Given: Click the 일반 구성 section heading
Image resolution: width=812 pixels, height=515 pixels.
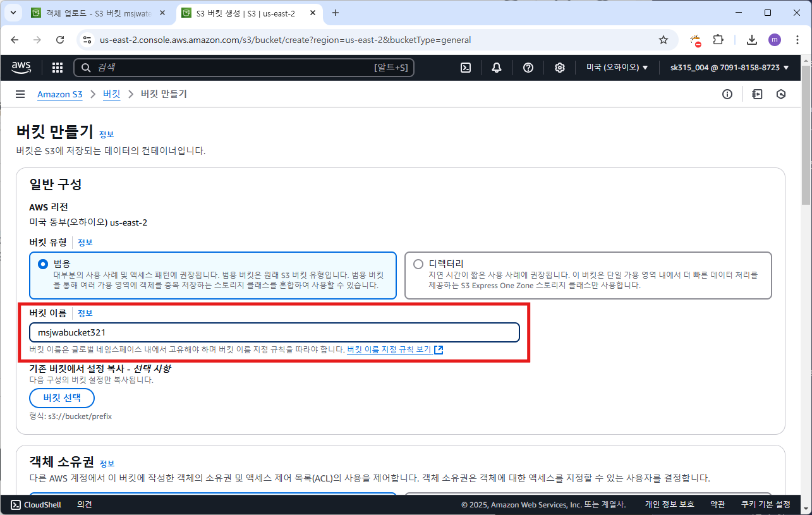Looking at the screenshot, I should (x=56, y=185).
